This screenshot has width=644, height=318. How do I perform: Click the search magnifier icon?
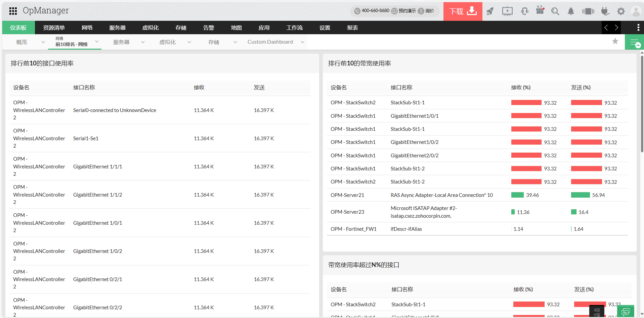(555, 11)
